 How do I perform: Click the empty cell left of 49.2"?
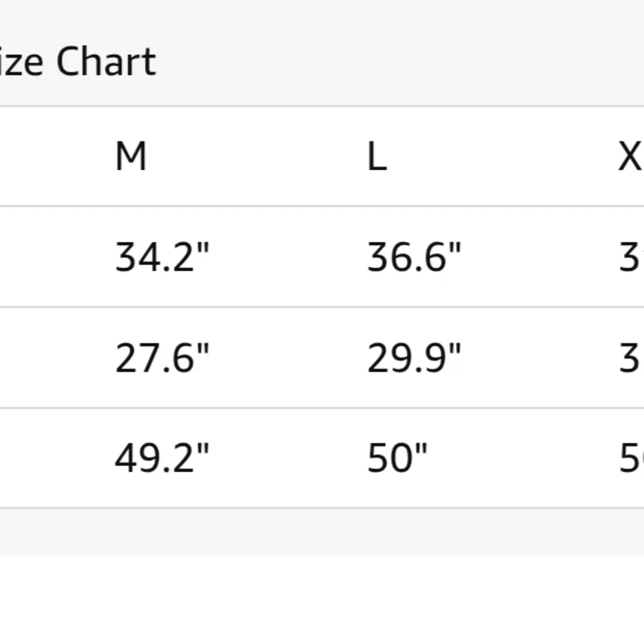[45, 458]
